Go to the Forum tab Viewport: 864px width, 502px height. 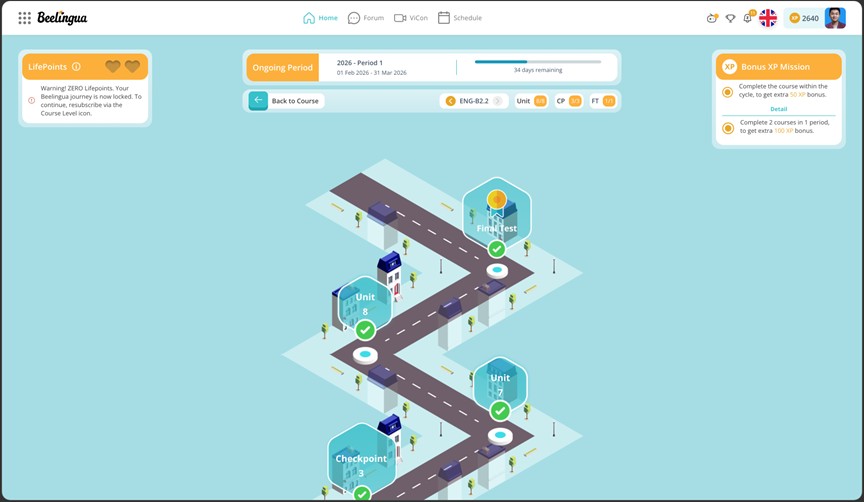click(365, 18)
